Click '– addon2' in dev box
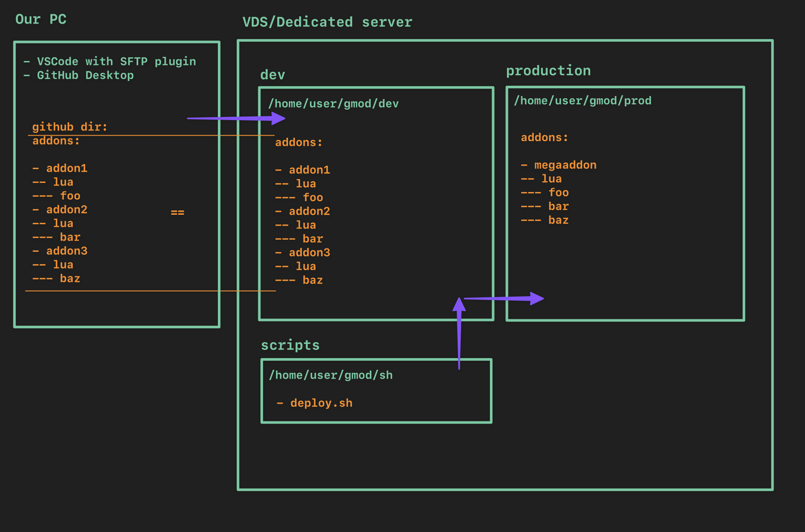The image size is (805, 532). (x=303, y=211)
